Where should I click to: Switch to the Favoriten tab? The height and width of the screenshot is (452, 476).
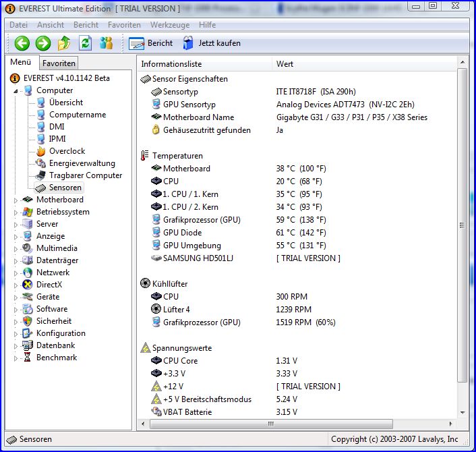pos(59,63)
